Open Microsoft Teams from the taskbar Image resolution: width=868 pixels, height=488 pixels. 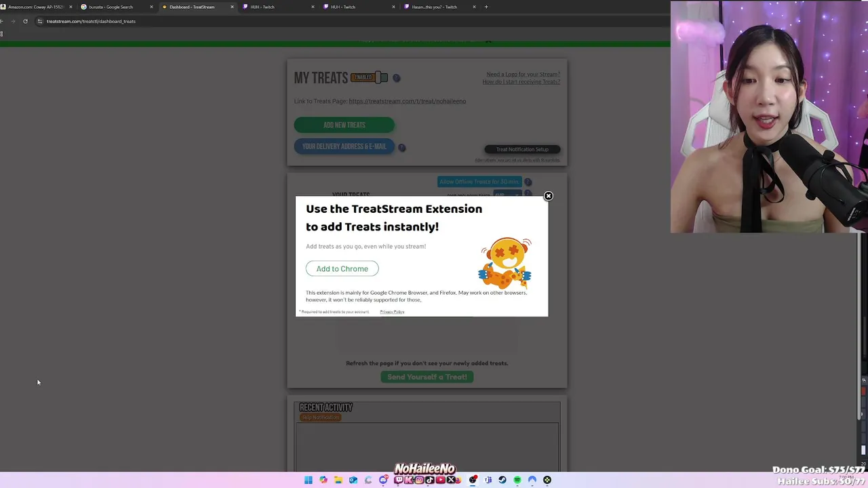[x=488, y=480]
